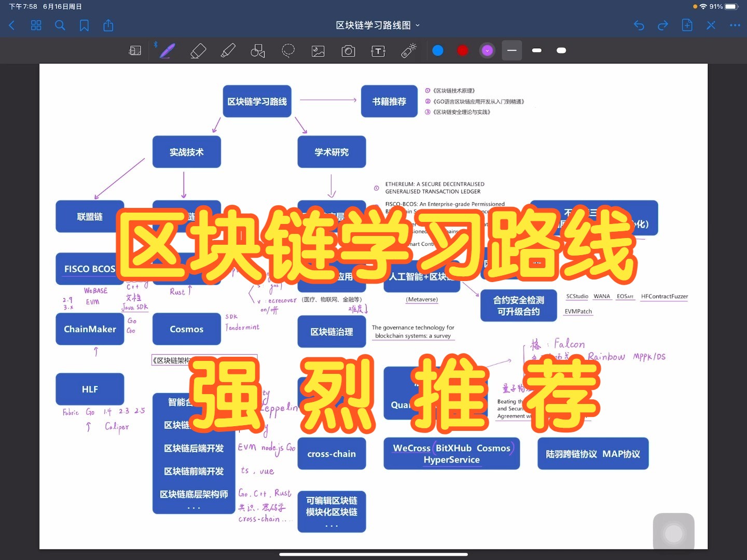The image size is (747, 560).
Task: Choose the thinnest stroke width
Action: (x=512, y=50)
